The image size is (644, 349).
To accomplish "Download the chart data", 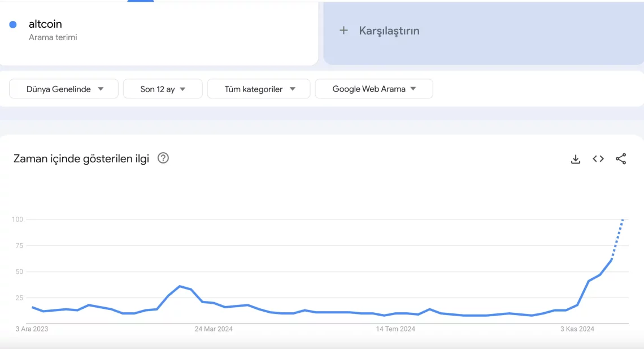I will (x=575, y=159).
